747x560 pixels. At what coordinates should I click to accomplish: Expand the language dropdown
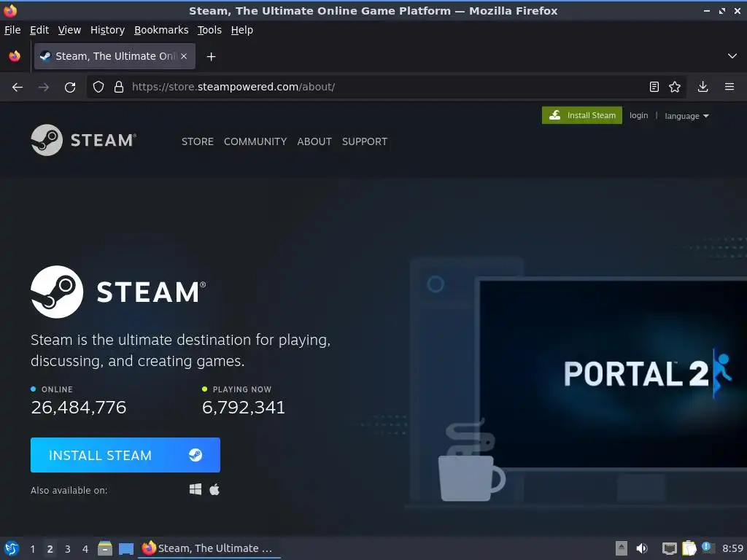686,116
